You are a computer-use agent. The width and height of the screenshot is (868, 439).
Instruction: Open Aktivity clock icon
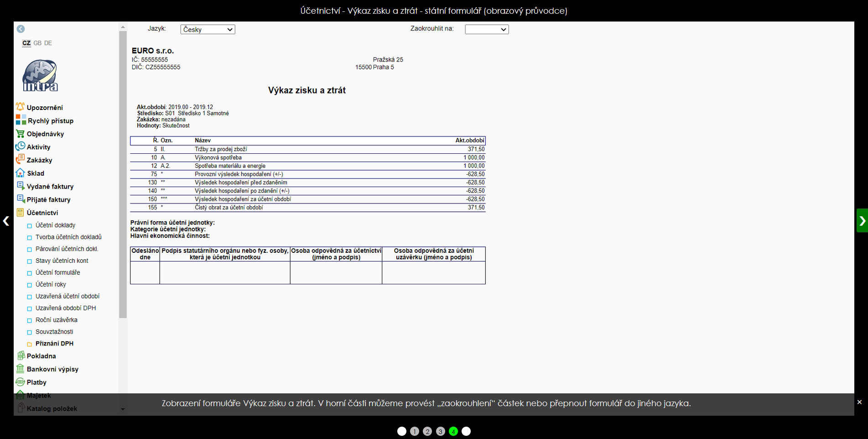(20, 146)
